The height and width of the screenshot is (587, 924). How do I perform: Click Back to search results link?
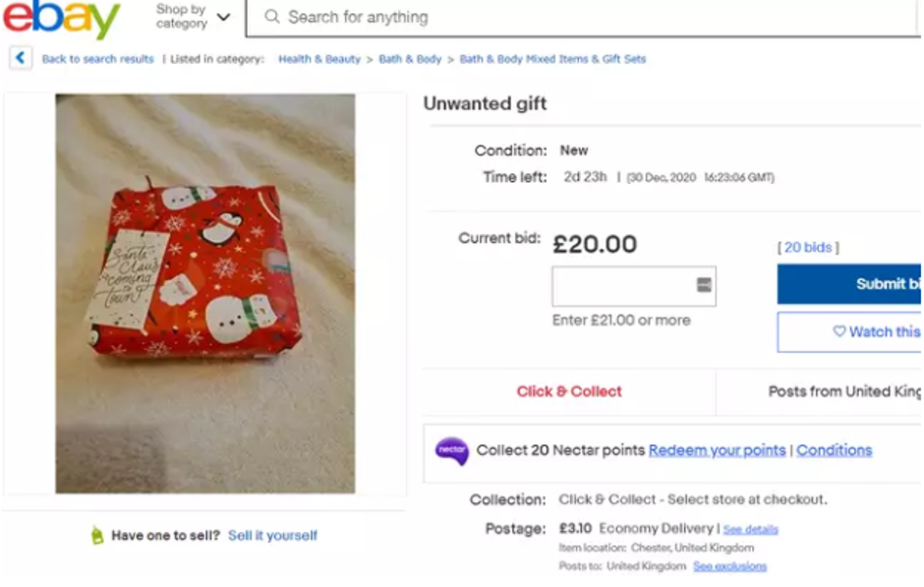(97, 59)
